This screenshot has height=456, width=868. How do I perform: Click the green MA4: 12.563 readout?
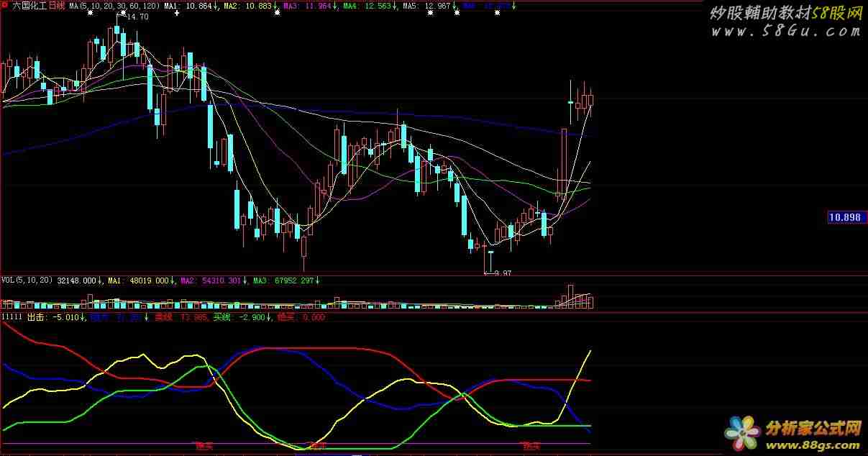point(367,6)
